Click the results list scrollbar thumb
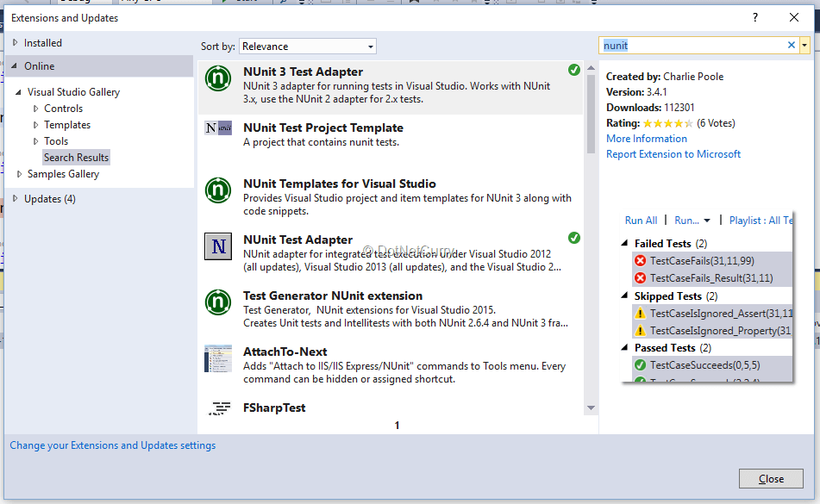This screenshot has height=504, width=820. (591, 114)
